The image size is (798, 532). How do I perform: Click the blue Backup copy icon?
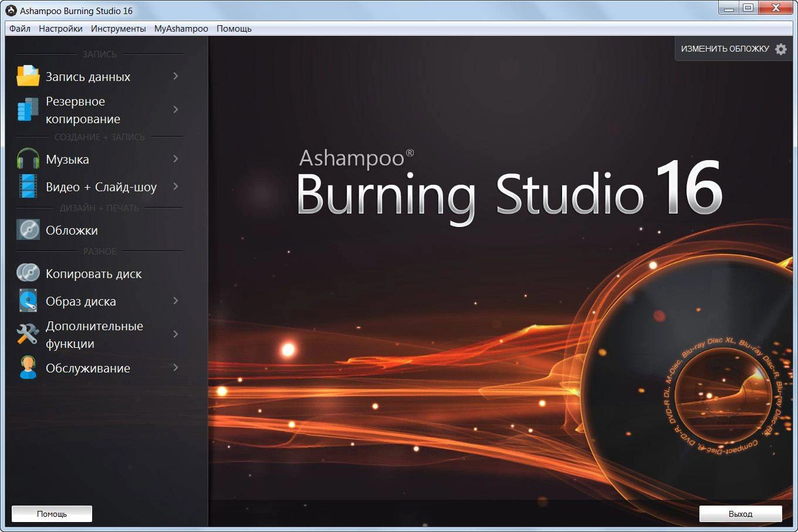(x=28, y=110)
